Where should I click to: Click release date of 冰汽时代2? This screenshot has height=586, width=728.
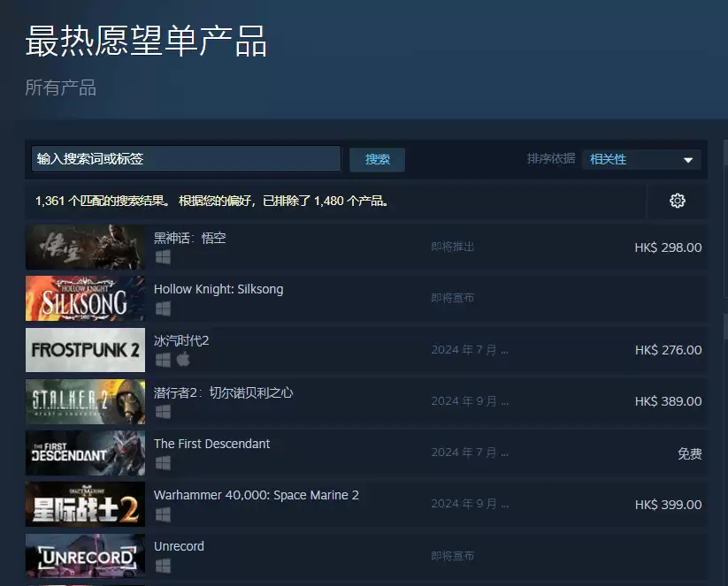point(470,349)
